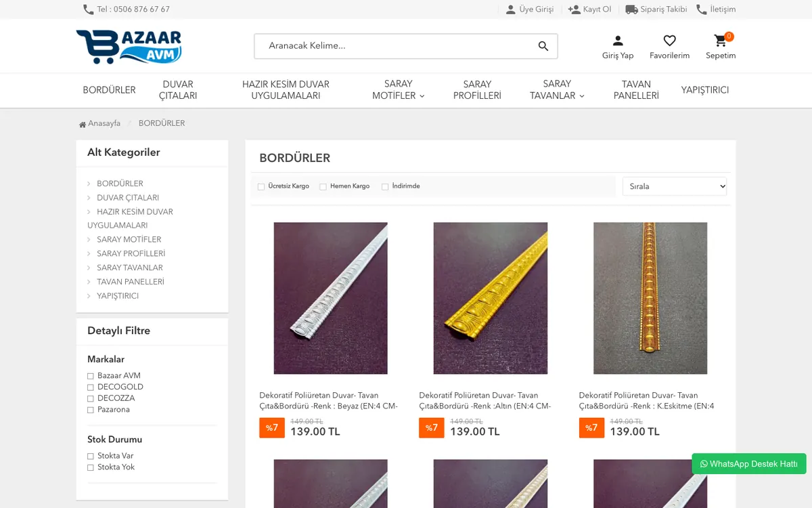Open SARAY PROFİLLERİ in the main navigation

(477, 90)
